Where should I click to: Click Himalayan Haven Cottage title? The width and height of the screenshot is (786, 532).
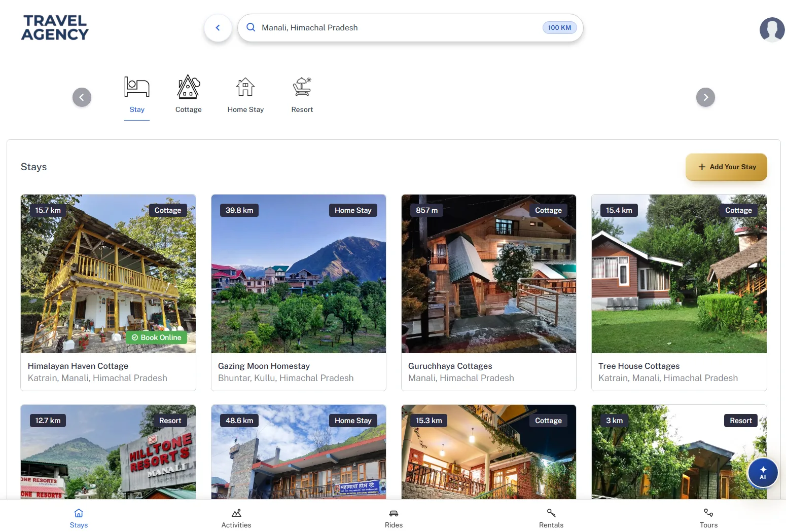(x=78, y=366)
